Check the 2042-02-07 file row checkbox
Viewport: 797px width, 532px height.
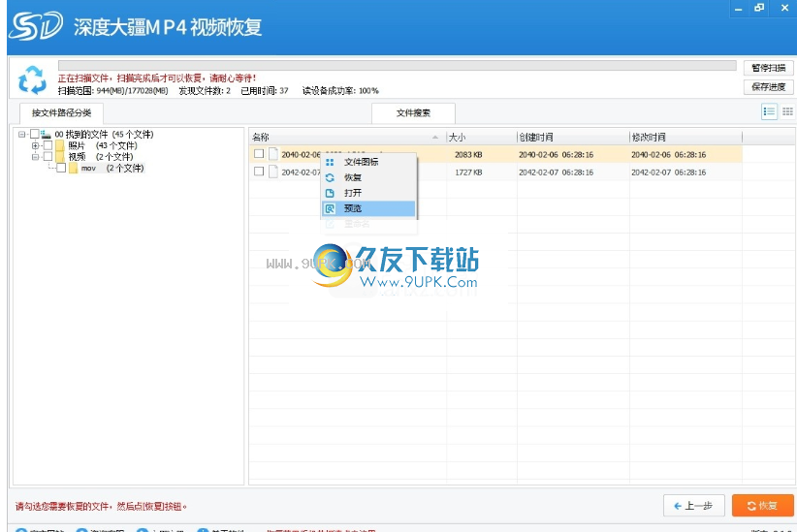[x=259, y=172]
